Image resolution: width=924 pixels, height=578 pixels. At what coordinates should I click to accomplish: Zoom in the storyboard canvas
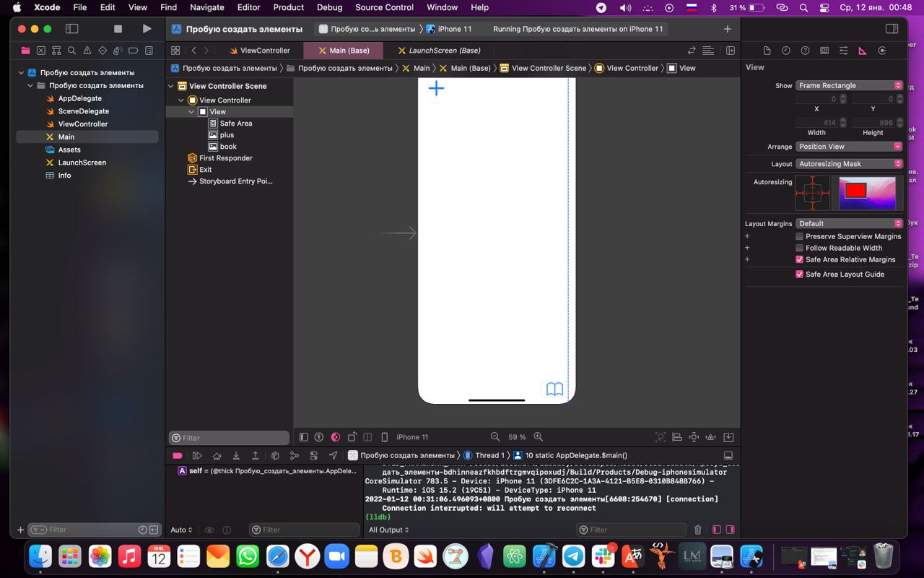coord(539,437)
